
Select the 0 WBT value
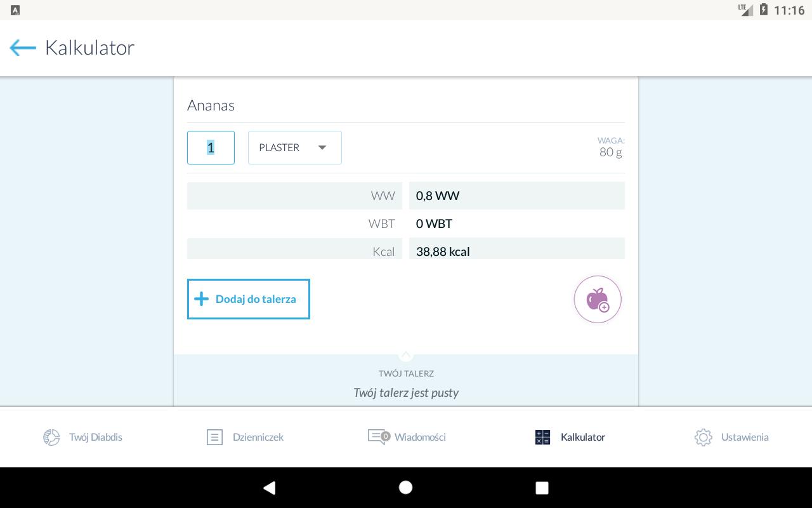(434, 224)
